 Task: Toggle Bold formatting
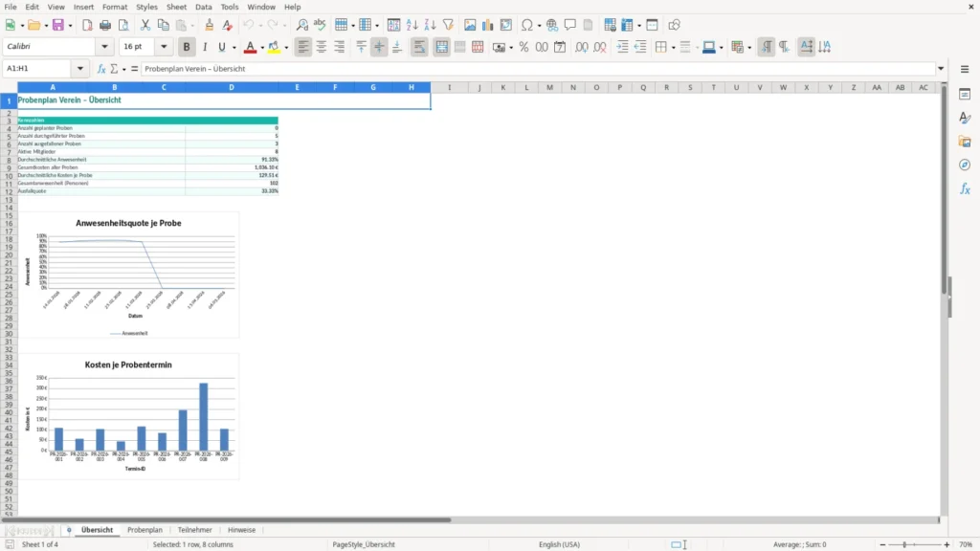coord(187,47)
